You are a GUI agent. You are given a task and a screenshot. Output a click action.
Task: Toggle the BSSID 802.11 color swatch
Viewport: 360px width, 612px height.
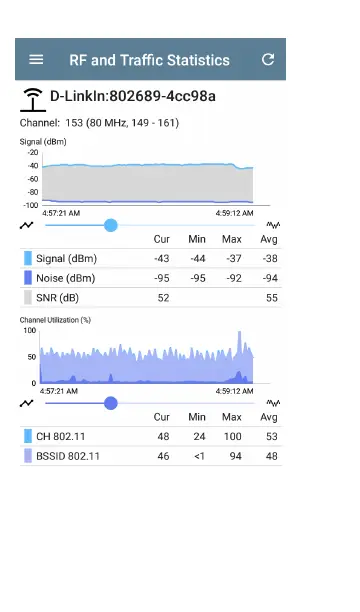pyautogui.click(x=28, y=456)
